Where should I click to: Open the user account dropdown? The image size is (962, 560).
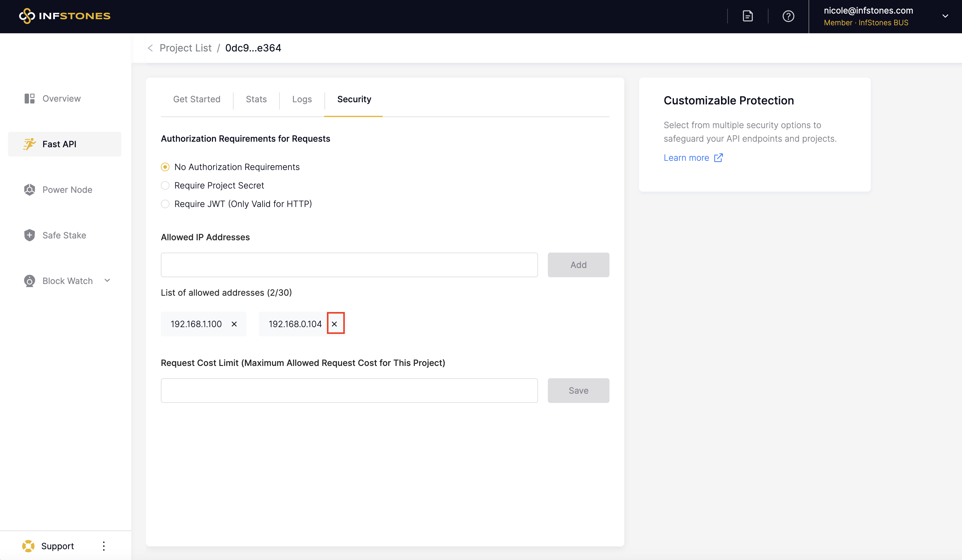coord(945,16)
